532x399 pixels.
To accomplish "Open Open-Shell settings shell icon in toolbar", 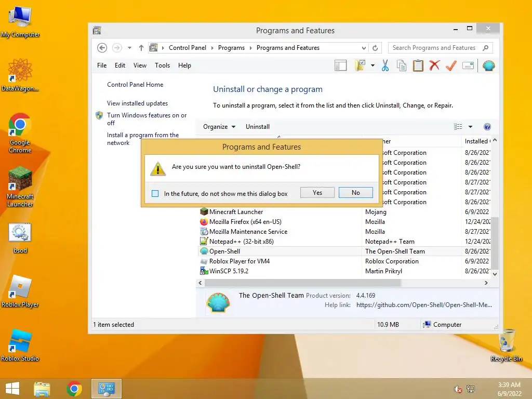I will pyautogui.click(x=488, y=65).
